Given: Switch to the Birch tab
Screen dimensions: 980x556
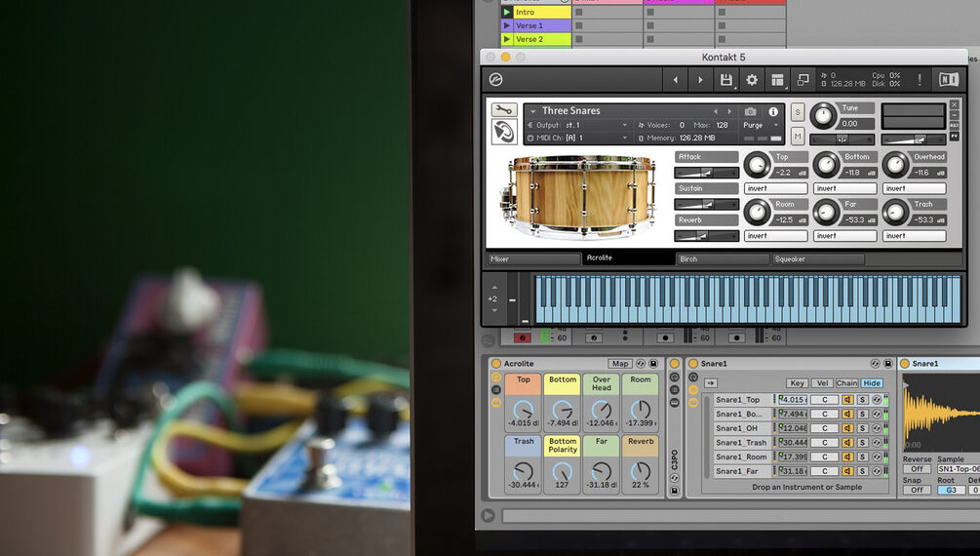Looking at the screenshot, I should pyautogui.click(x=722, y=259).
